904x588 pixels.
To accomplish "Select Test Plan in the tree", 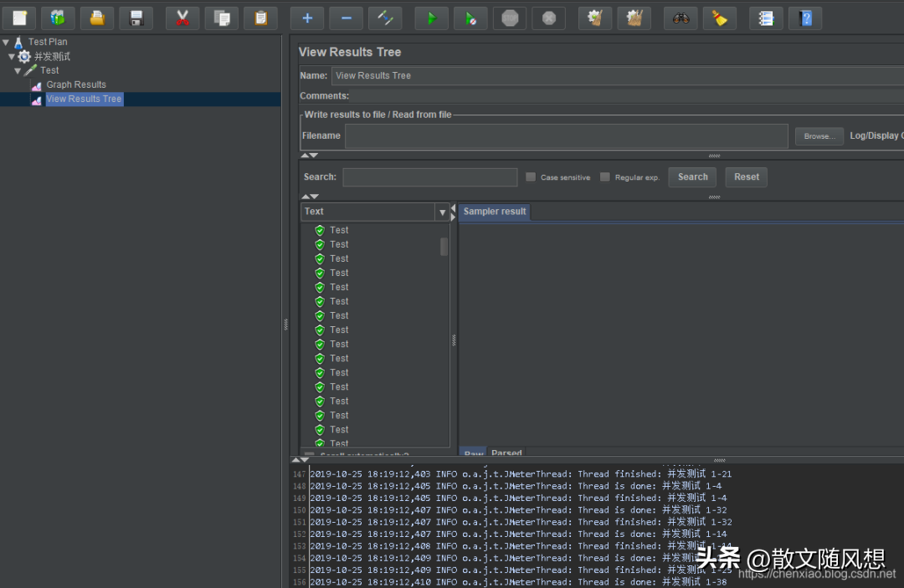I will point(47,42).
